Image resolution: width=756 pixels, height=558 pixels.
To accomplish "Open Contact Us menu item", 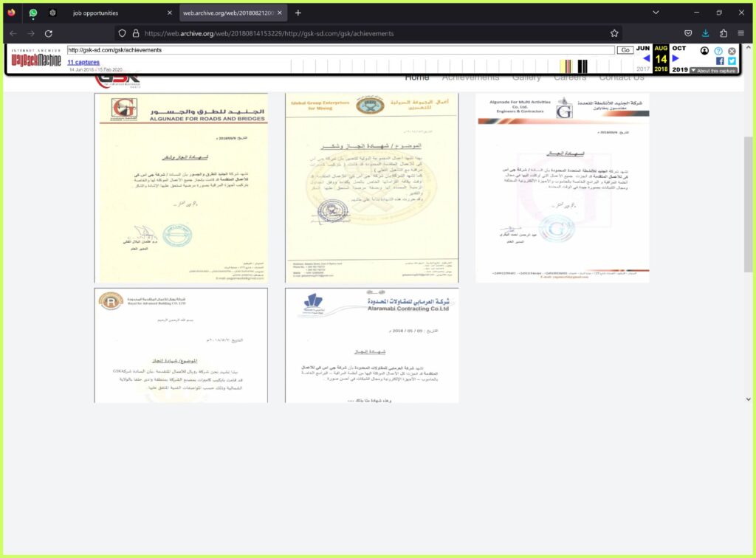I will click(x=622, y=77).
